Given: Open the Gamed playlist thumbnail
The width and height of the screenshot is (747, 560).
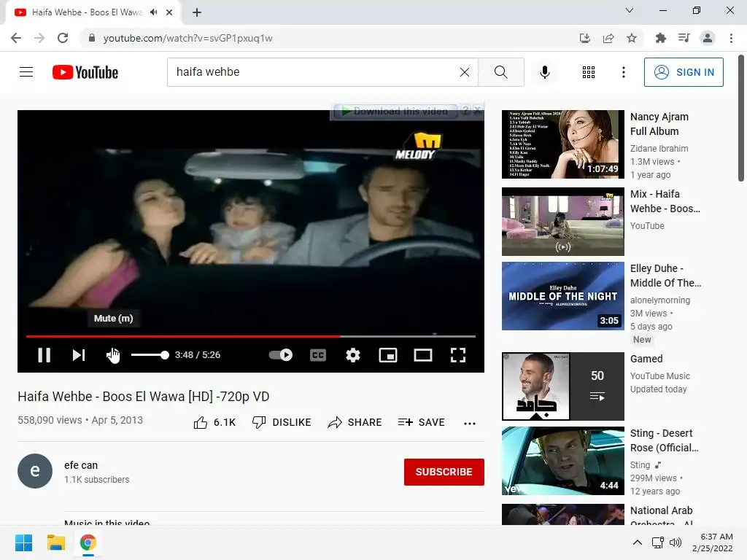Looking at the screenshot, I should 562,386.
